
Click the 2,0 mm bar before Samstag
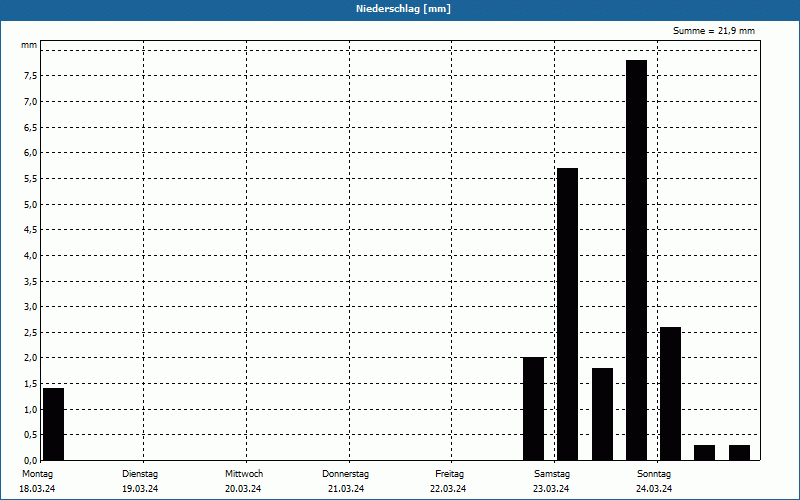[x=534, y=409]
